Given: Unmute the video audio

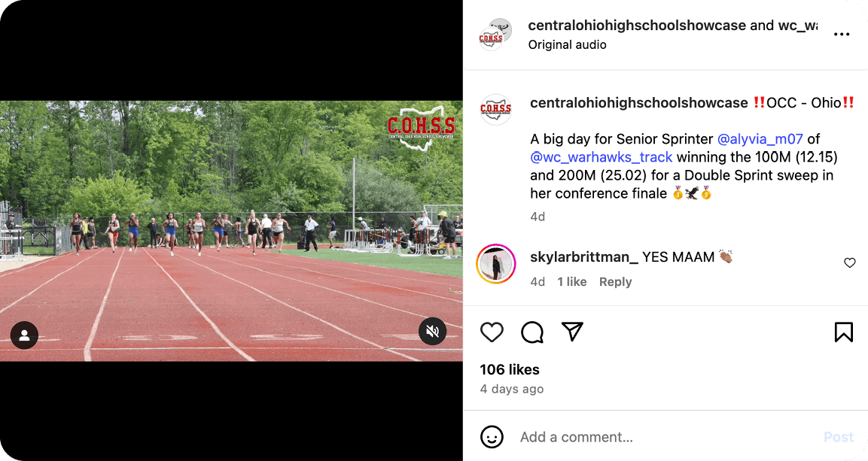Looking at the screenshot, I should pyautogui.click(x=432, y=331).
